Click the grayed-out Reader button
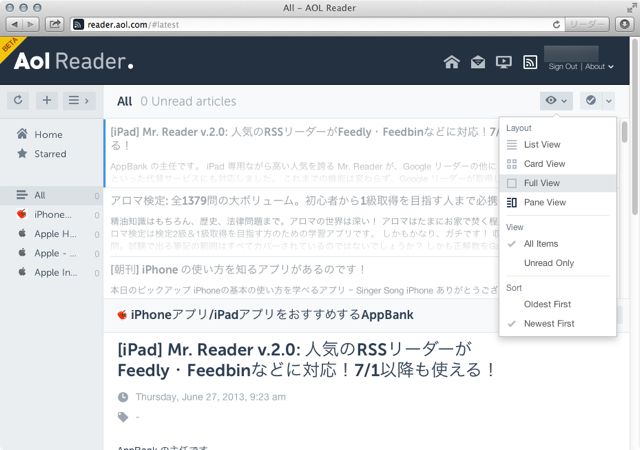The width and height of the screenshot is (640, 450). tap(587, 25)
